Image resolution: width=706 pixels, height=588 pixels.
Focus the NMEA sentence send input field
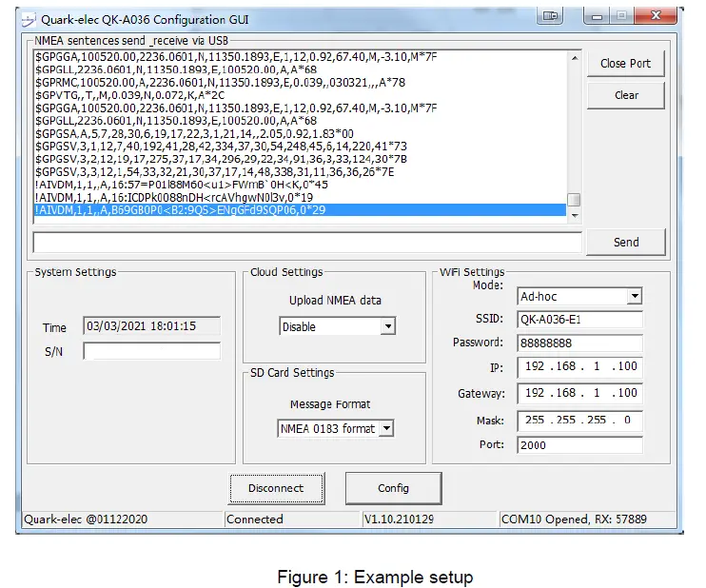[x=307, y=243]
